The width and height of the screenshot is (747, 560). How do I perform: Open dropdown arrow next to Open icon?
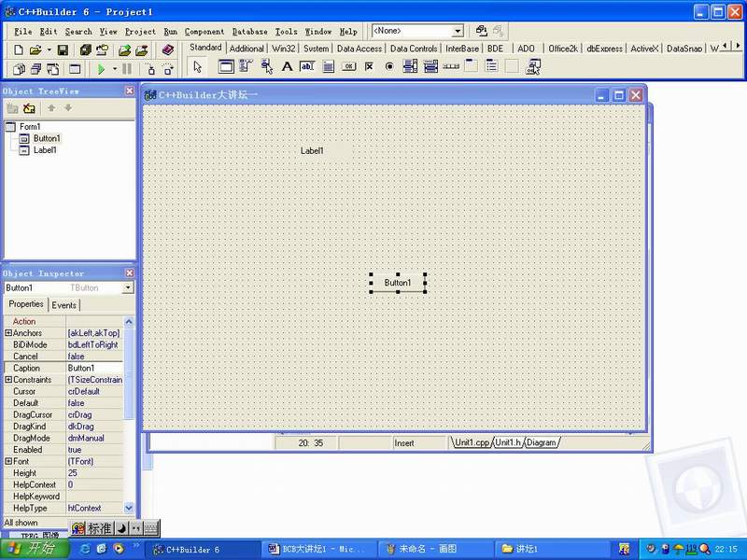click(x=49, y=50)
